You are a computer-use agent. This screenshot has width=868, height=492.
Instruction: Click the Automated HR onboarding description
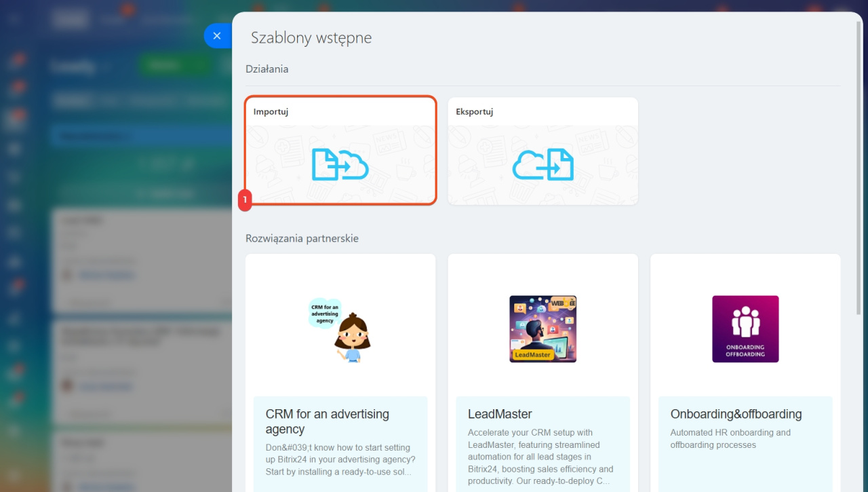(730, 438)
